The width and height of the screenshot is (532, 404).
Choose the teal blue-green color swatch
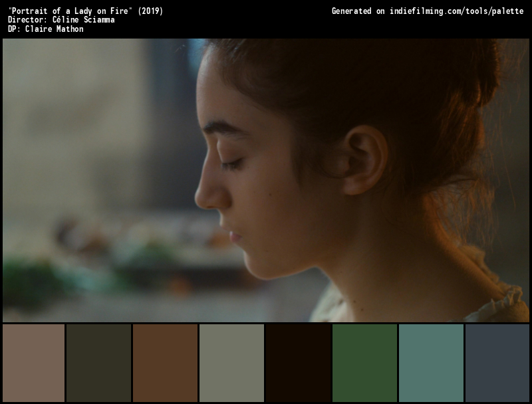tap(431, 363)
